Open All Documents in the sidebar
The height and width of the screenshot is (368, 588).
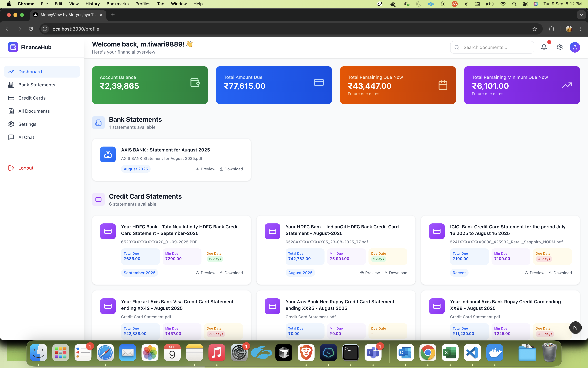click(42, 111)
